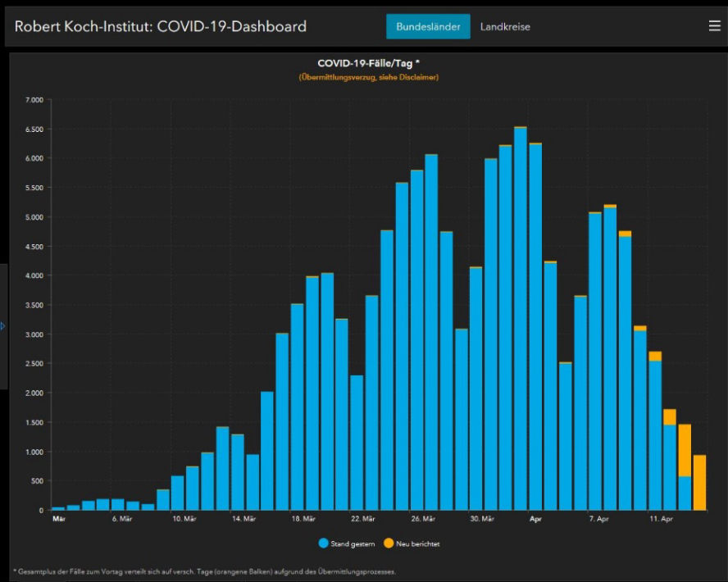Toggle the Neu berichtet legend label
The image size is (728, 582).
point(418,543)
